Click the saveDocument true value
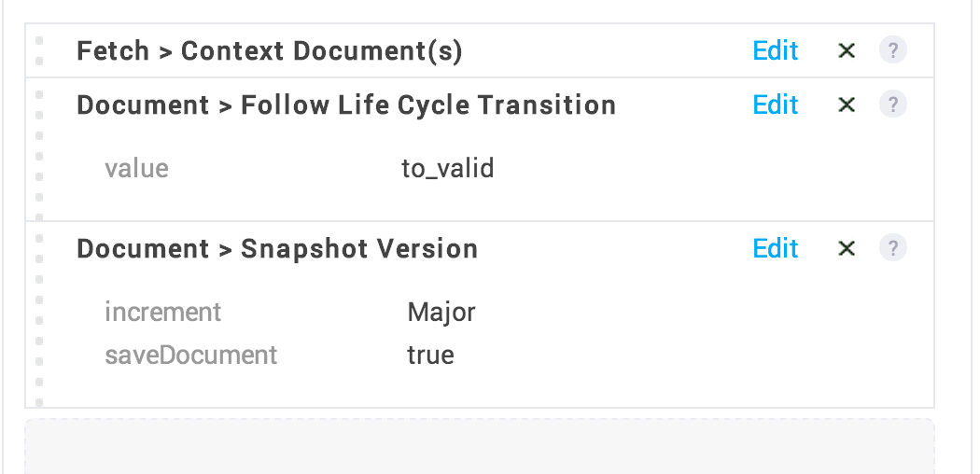 coord(430,355)
